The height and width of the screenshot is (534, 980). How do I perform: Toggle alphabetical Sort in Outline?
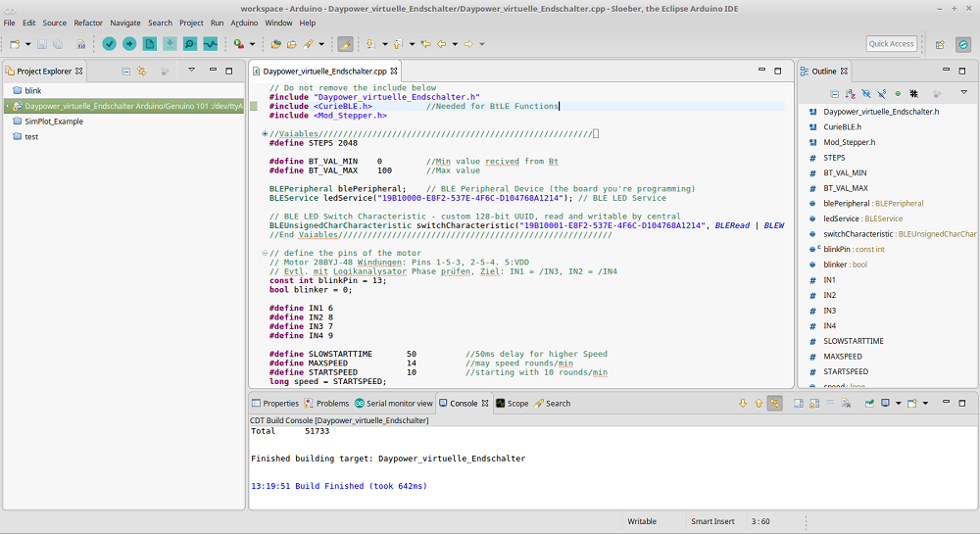[850, 94]
